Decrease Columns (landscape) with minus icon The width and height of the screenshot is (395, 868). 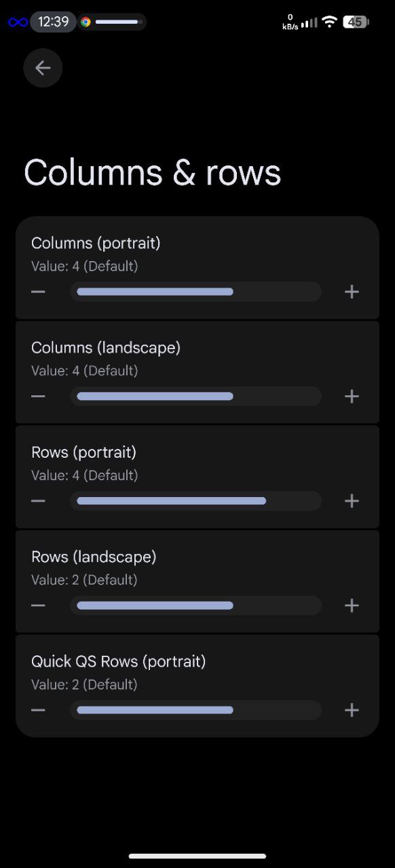pyautogui.click(x=38, y=396)
